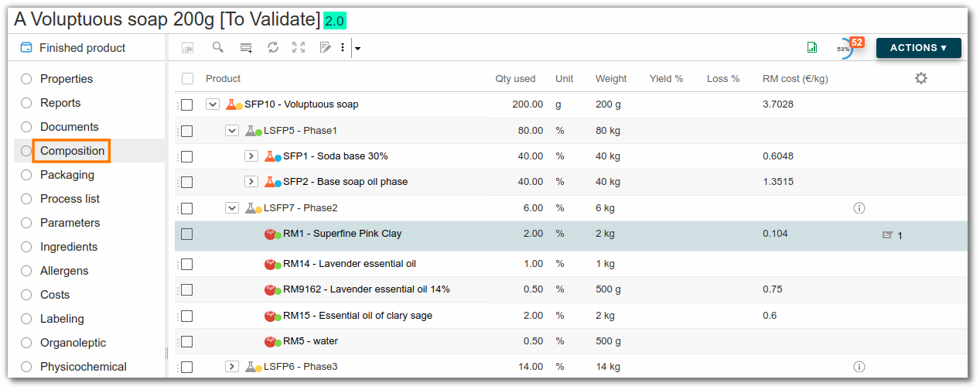Go to the Allergens section

tap(64, 271)
